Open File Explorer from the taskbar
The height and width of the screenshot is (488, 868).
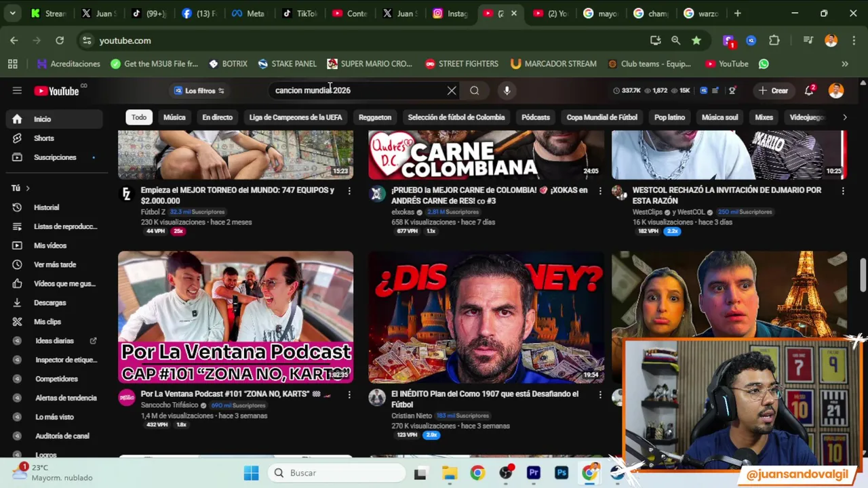coord(449,473)
